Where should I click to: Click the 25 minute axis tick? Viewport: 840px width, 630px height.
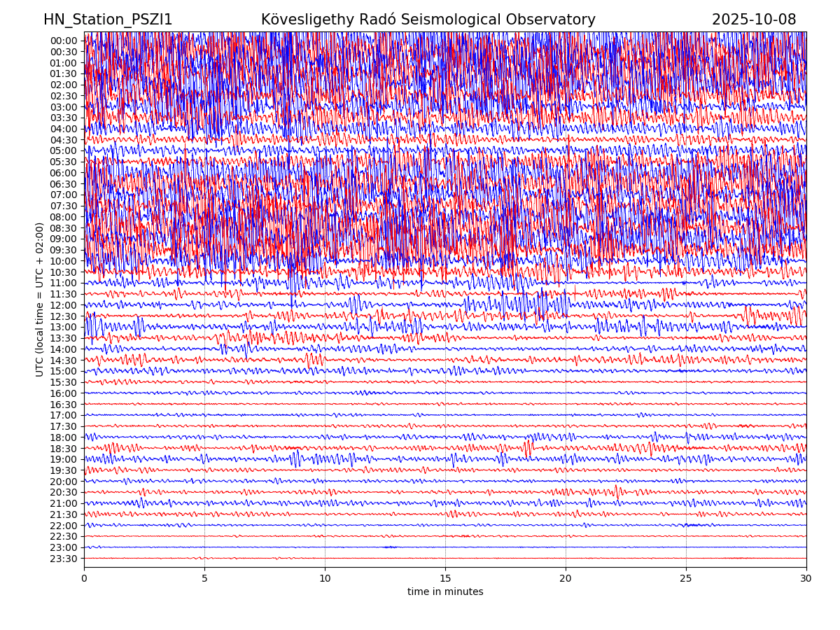[686, 578]
